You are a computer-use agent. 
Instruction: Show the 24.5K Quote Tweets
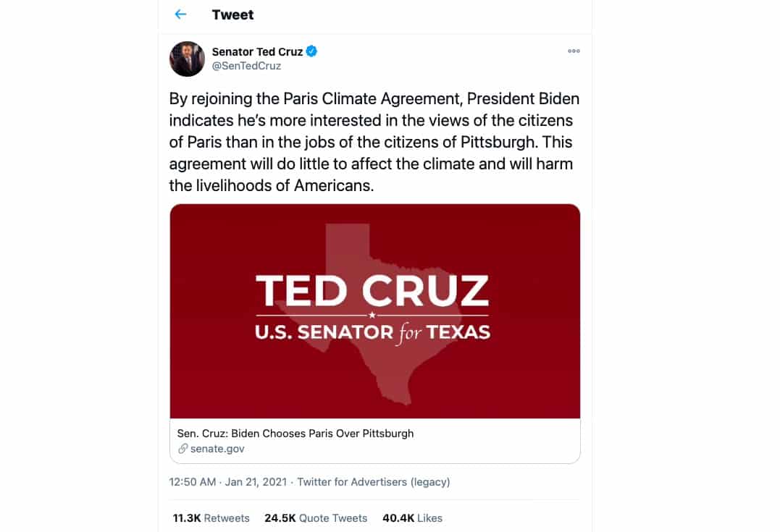point(316,518)
